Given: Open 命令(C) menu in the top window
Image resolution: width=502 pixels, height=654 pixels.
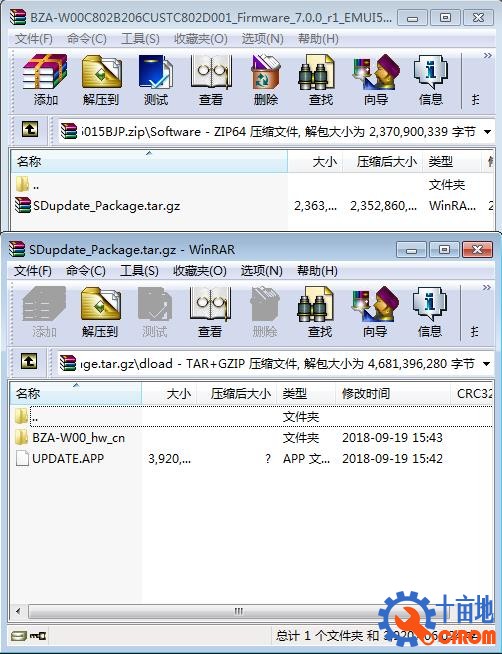Looking at the screenshot, I should tap(86, 39).
